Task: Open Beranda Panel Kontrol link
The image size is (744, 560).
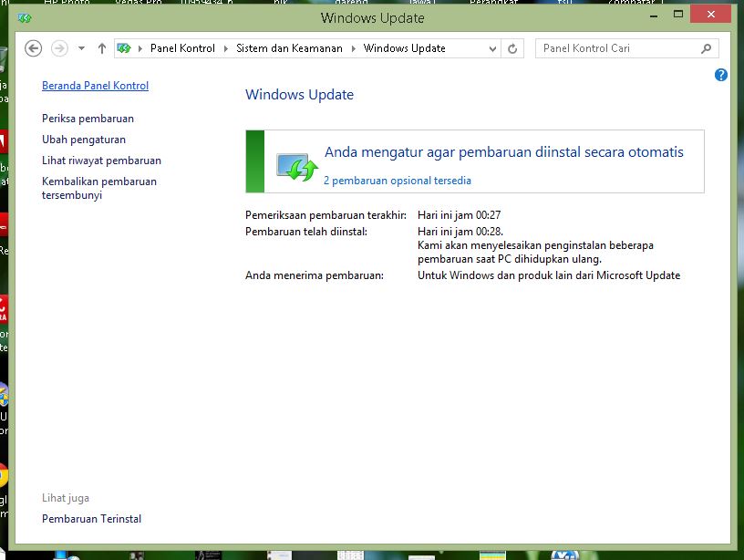Action: (95, 86)
